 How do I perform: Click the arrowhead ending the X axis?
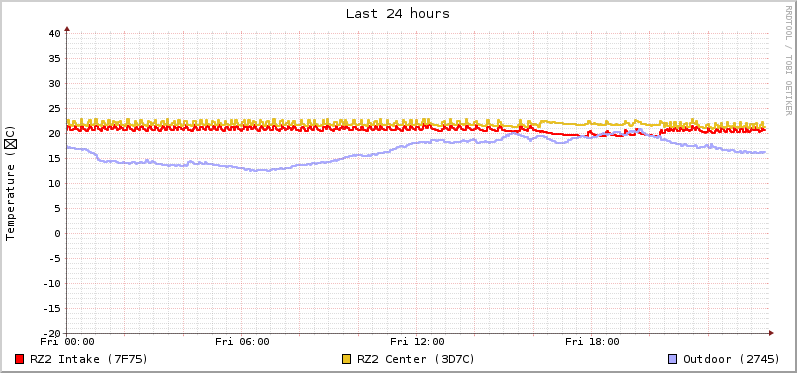coord(771,333)
